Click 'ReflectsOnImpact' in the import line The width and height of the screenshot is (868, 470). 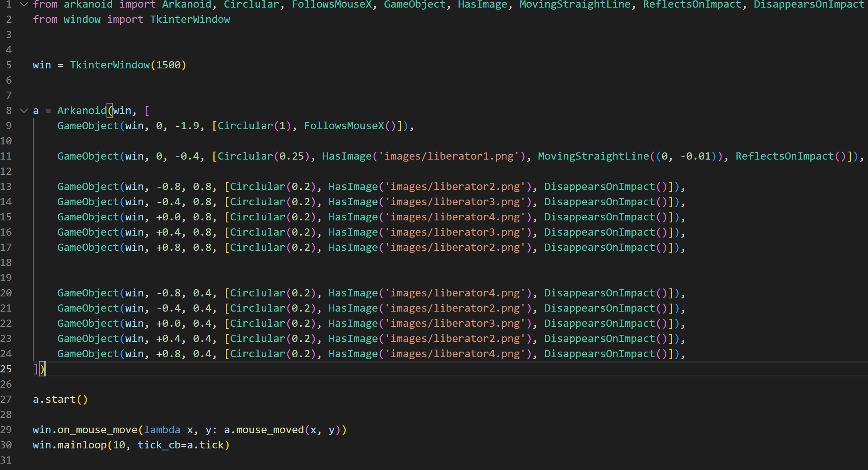(692, 4)
